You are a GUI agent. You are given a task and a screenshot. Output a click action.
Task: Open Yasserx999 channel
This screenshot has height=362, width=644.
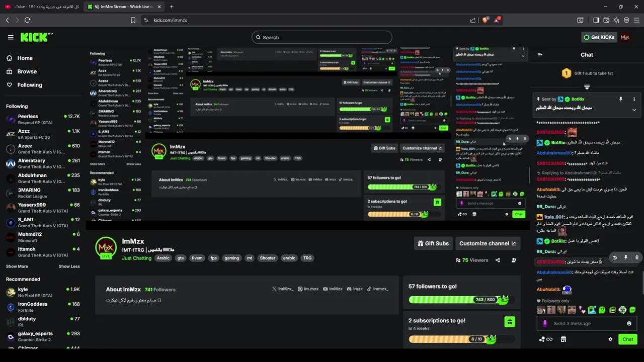[x=43, y=208]
